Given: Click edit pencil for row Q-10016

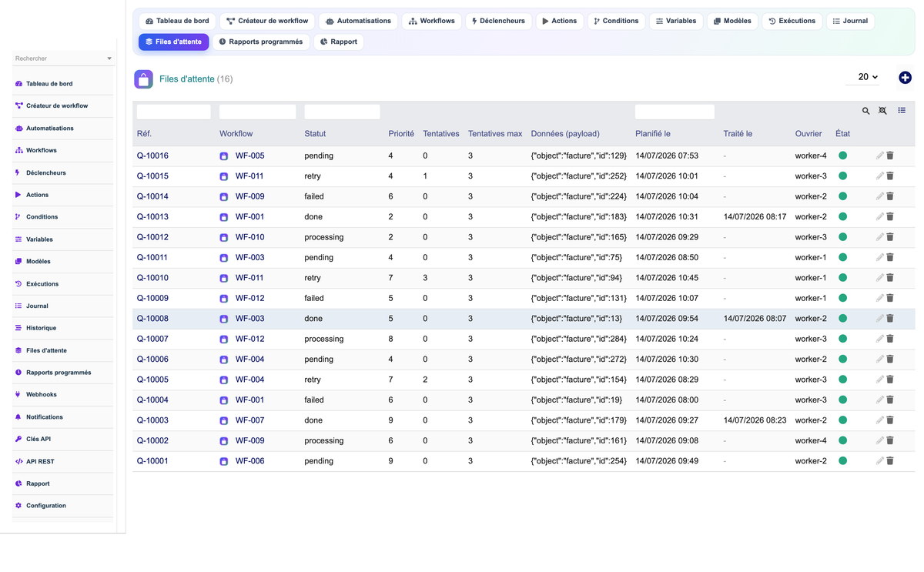Looking at the screenshot, I should pos(880,156).
